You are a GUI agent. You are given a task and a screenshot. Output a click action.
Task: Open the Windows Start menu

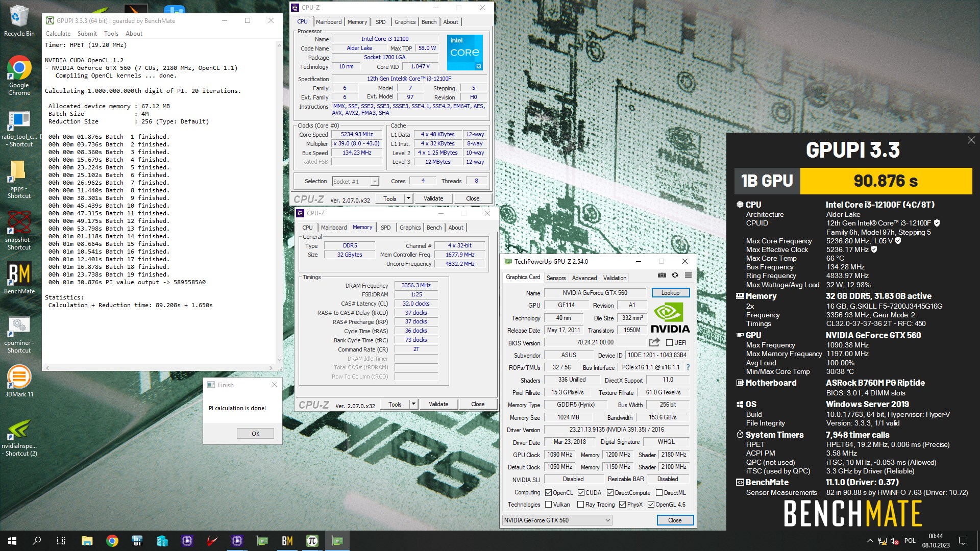pos(12,541)
